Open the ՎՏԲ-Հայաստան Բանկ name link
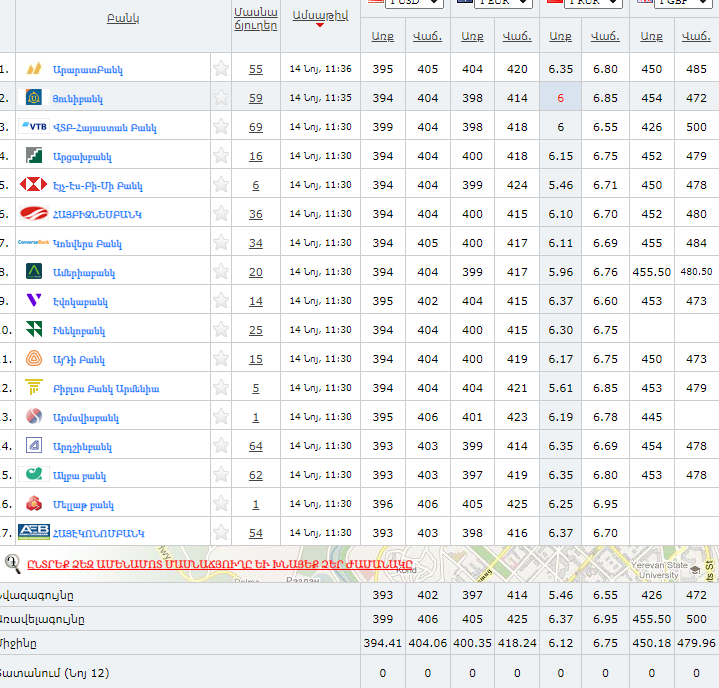 105,128
